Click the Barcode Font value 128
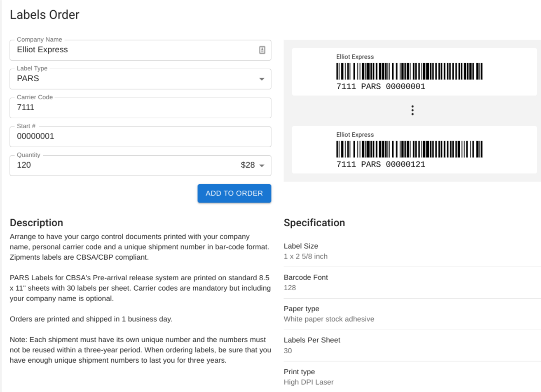541x392 pixels. pyautogui.click(x=290, y=288)
